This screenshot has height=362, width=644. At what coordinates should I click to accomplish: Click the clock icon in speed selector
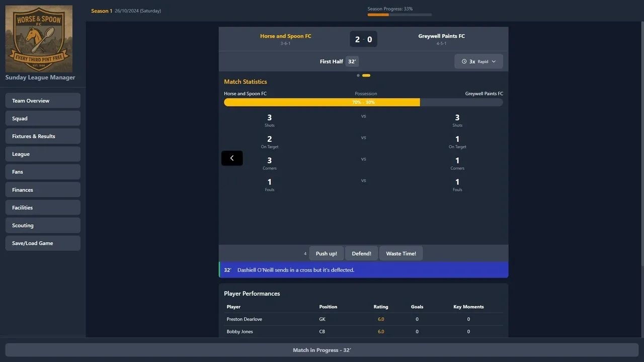pyautogui.click(x=464, y=61)
